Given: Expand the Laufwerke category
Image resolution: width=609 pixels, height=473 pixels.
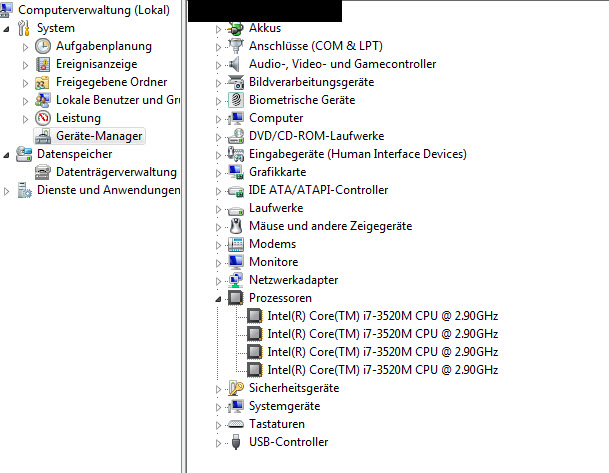Looking at the screenshot, I should click(x=218, y=209).
